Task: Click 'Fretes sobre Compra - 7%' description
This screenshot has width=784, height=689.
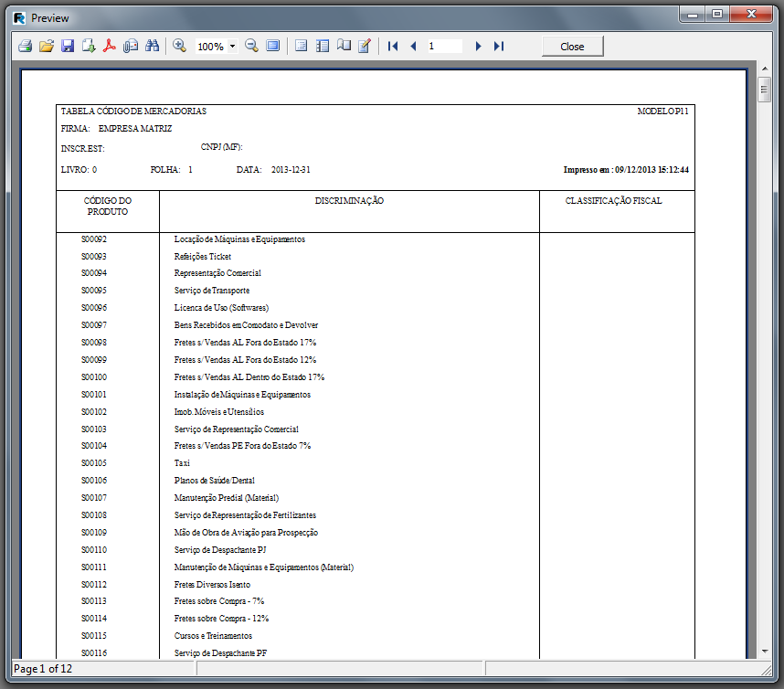Action: click(219, 601)
